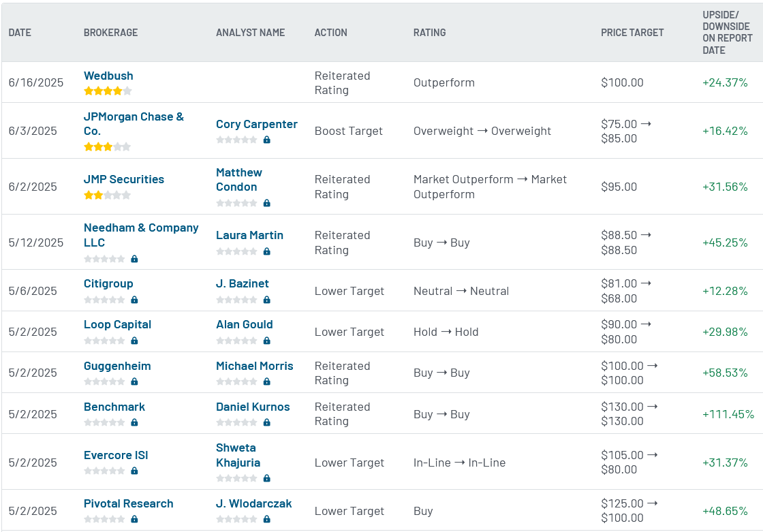Open analyst Daniel Kurnos's profile
763x532 pixels.
coord(253,407)
